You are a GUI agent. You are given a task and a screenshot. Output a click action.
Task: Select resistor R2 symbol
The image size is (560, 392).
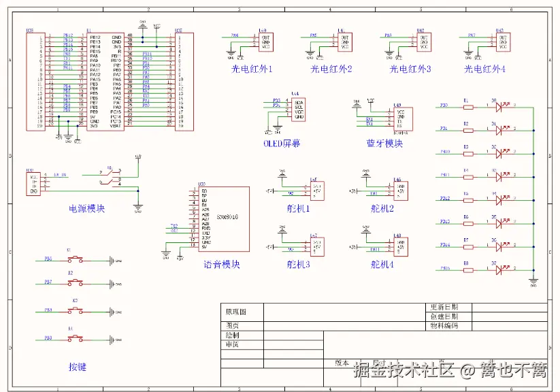tap(468, 131)
